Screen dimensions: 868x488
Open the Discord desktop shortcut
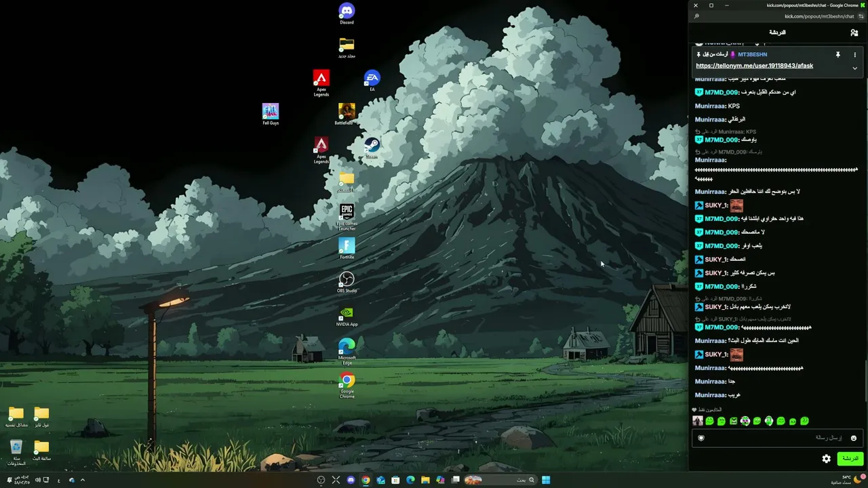pyautogui.click(x=347, y=14)
